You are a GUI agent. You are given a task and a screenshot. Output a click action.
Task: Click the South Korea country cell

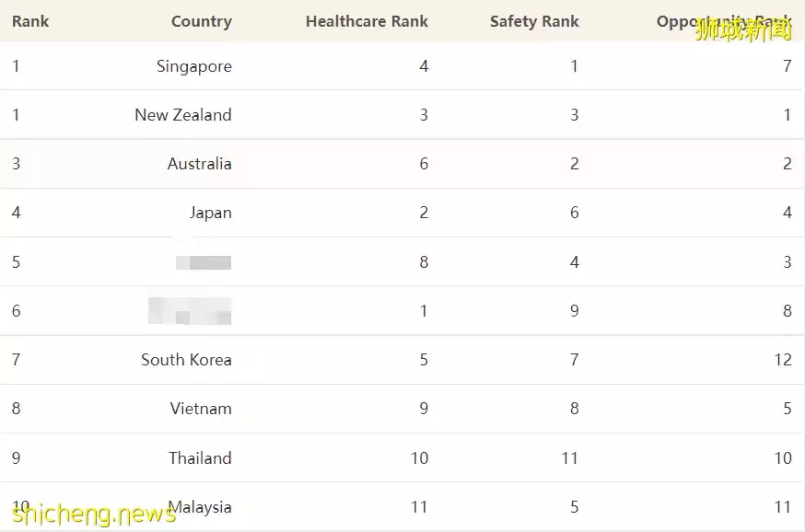click(186, 360)
